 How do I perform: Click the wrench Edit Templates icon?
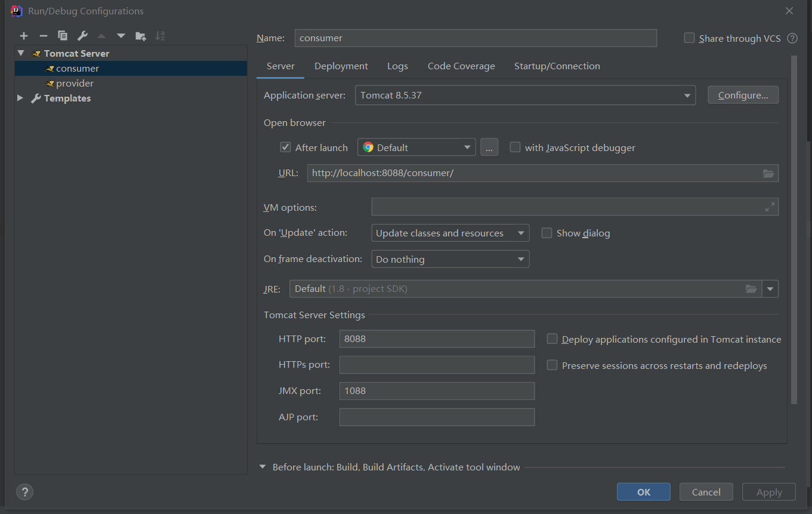coord(82,36)
